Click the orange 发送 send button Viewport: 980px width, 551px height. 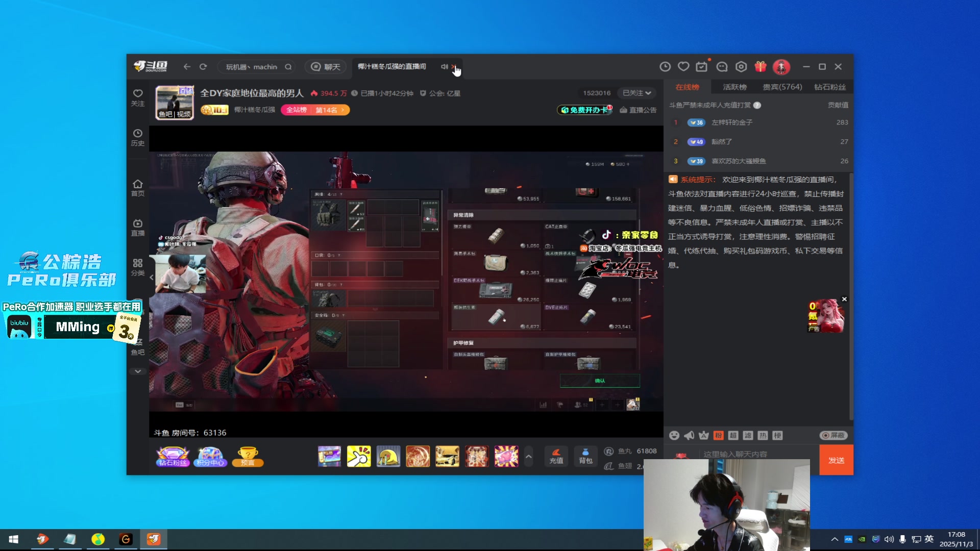tap(836, 460)
